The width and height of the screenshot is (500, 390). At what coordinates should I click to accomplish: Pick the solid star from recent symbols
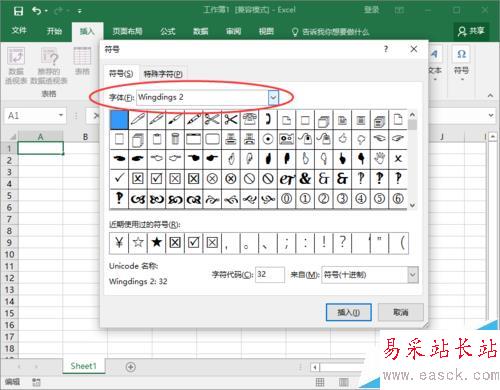click(x=156, y=243)
